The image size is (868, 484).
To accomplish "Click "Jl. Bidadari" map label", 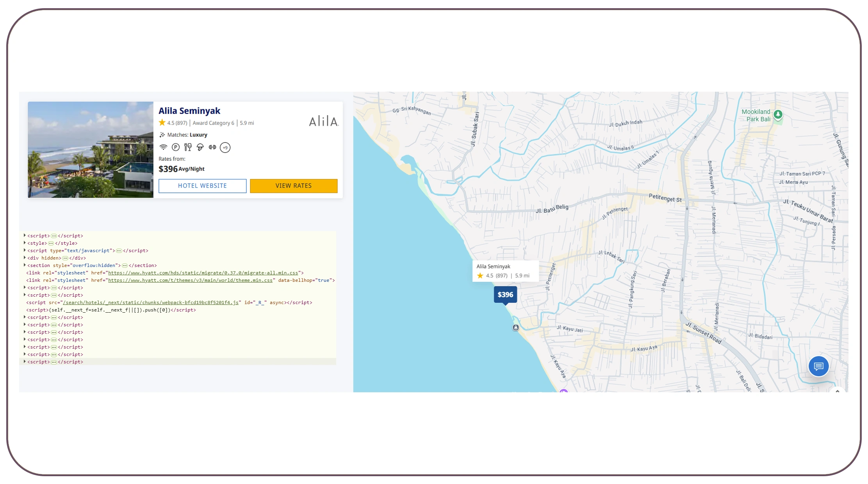I will click(x=760, y=336).
